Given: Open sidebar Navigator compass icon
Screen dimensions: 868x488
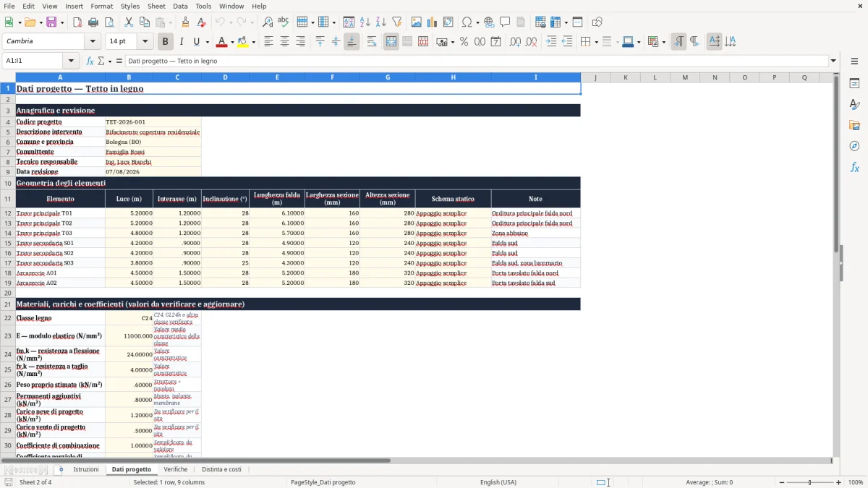Looking at the screenshot, I should click(x=854, y=146).
